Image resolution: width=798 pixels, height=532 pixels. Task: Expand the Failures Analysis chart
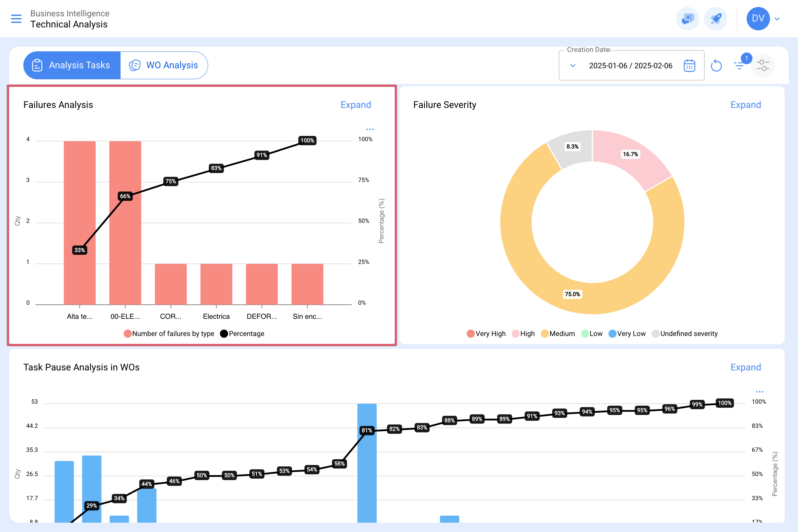click(x=356, y=105)
